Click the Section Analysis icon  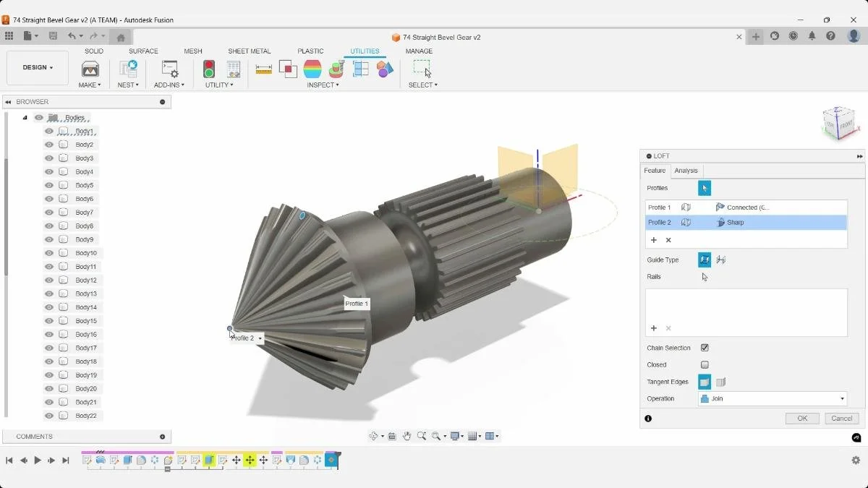click(x=361, y=69)
